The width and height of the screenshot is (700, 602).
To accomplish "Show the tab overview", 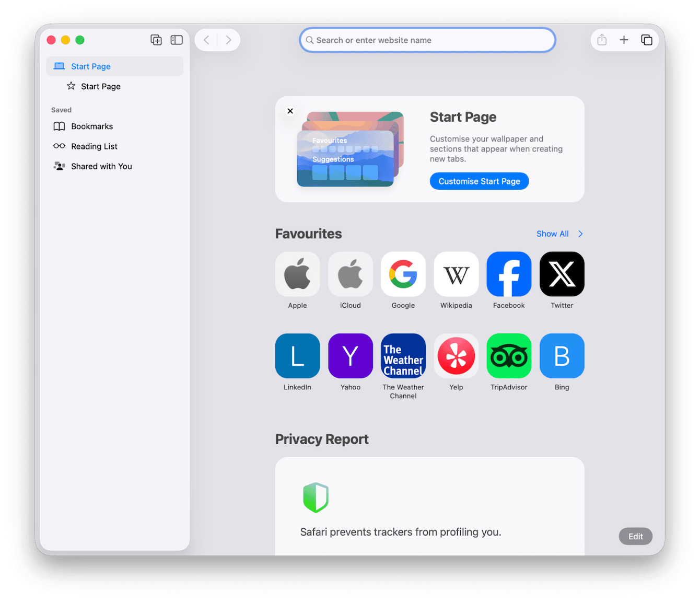I will pos(647,40).
